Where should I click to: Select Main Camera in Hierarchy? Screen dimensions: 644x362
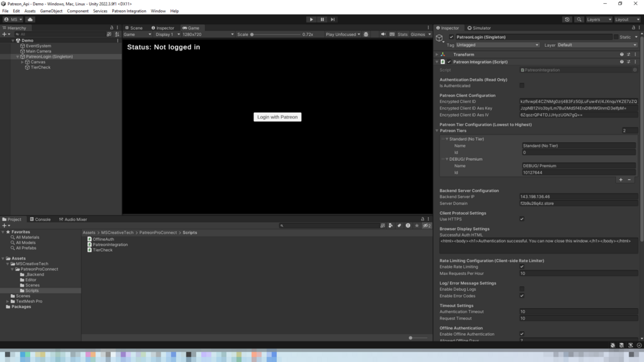tap(38, 51)
